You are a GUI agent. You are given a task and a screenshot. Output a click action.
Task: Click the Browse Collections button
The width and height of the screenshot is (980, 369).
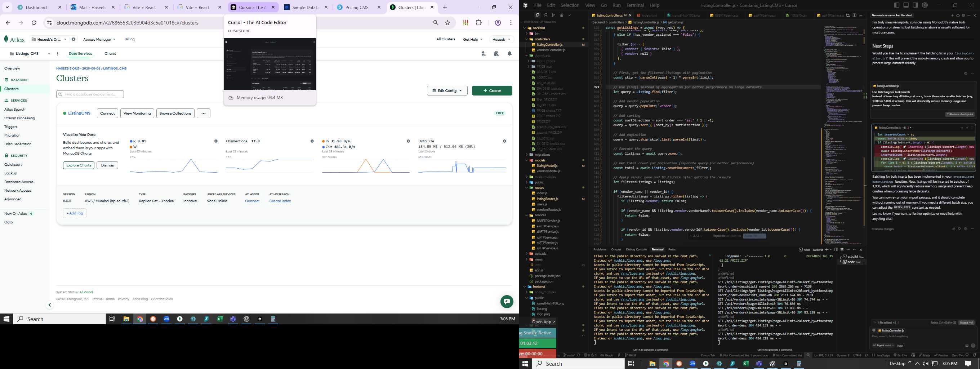click(175, 114)
